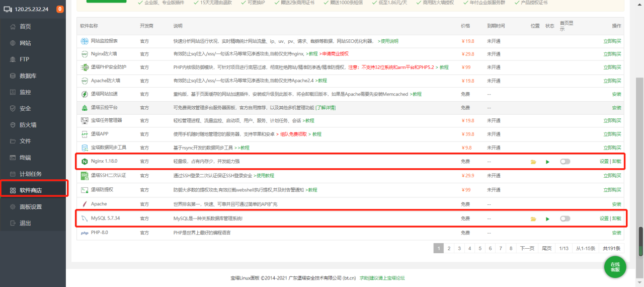
Task: Open 文件 manager in the sidebar
Action: coord(33,141)
